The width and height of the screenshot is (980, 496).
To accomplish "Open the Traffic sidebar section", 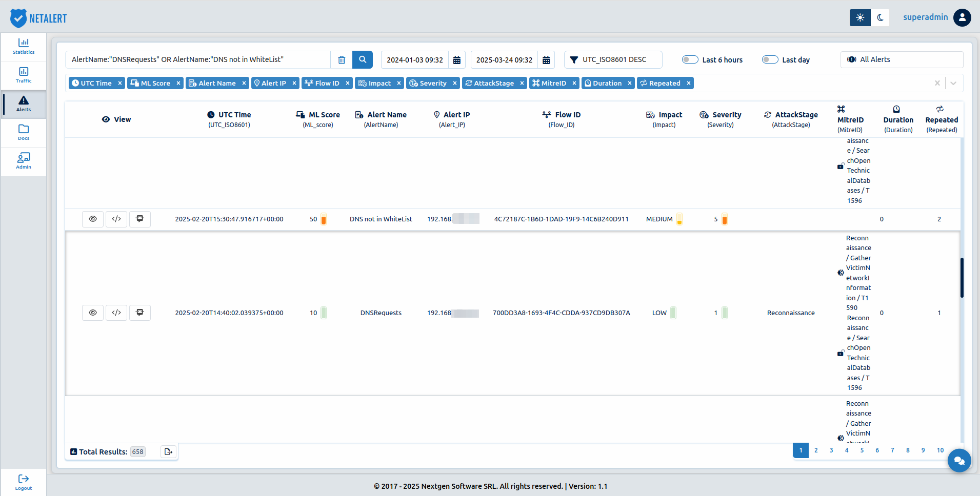I will 24,75.
